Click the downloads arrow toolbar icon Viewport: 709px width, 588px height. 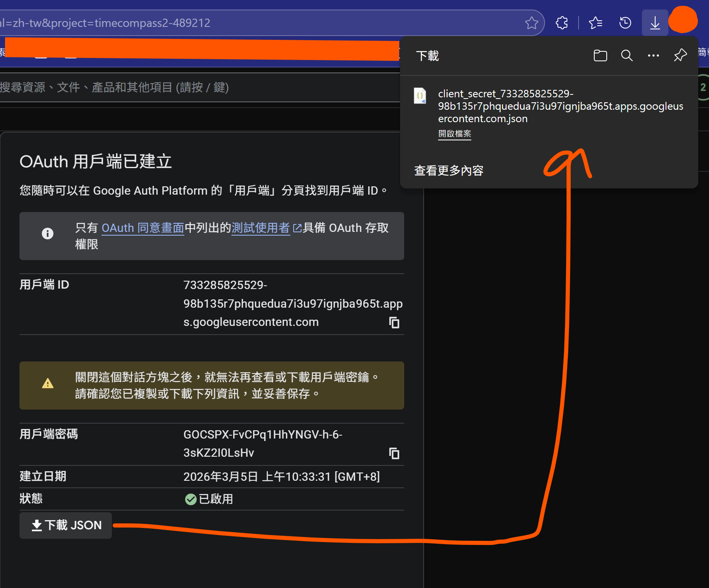pos(655,23)
